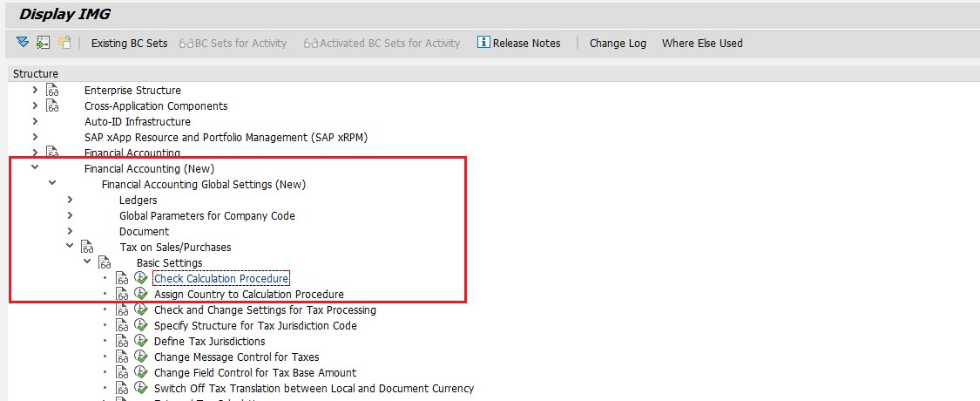Click execute icon for Change Message Control for Taxes
The width and height of the screenshot is (980, 401).
pos(141,357)
